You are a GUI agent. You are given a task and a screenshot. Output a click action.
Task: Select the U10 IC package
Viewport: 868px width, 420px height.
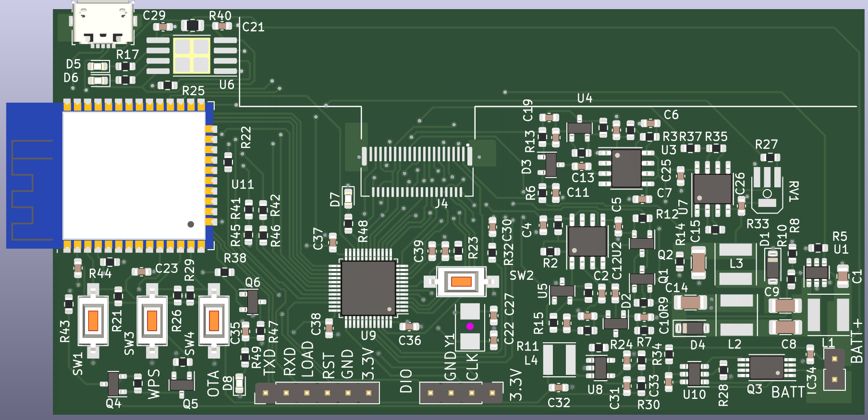pyautogui.click(x=694, y=374)
